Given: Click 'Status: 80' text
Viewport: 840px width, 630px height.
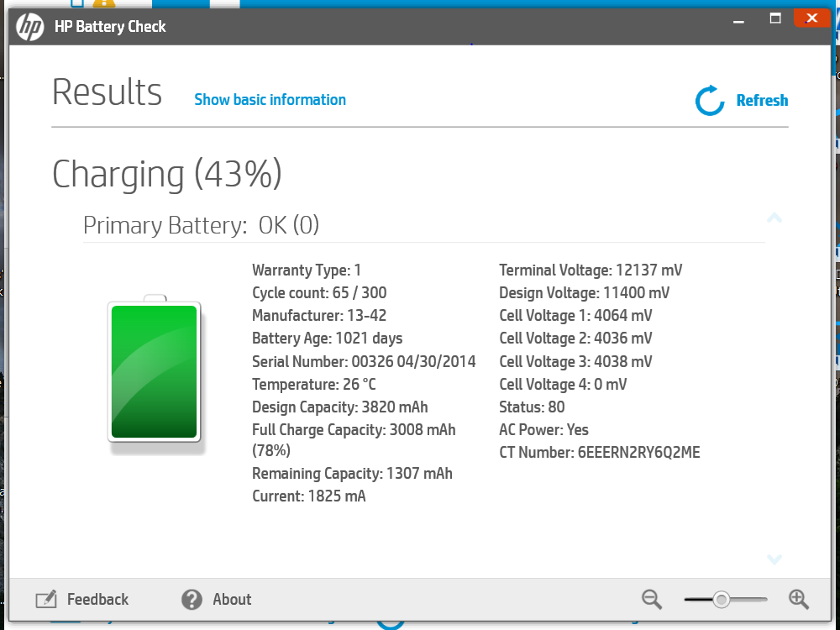Looking at the screenshot, I should coord(532,407).
